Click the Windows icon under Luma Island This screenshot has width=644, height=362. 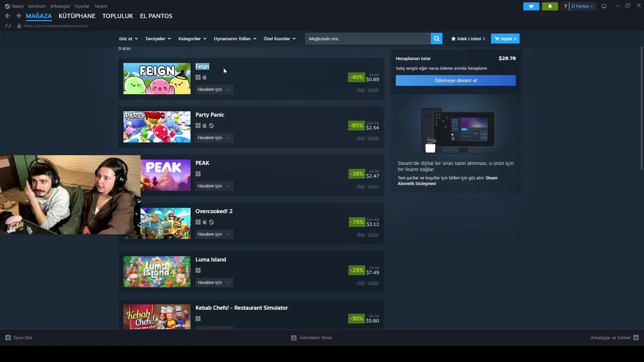(198, 270)
